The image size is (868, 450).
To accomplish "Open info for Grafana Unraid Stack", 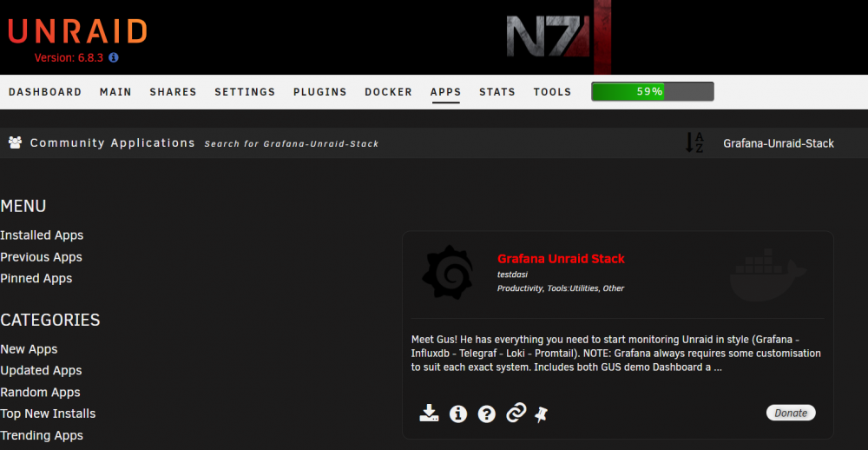I will pos(458,414).
